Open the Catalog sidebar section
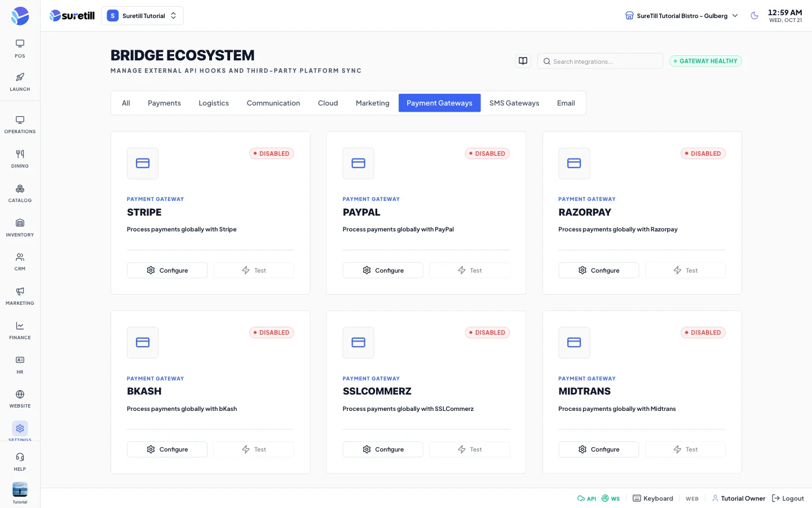812x508 pixels. tap(20, 194)
